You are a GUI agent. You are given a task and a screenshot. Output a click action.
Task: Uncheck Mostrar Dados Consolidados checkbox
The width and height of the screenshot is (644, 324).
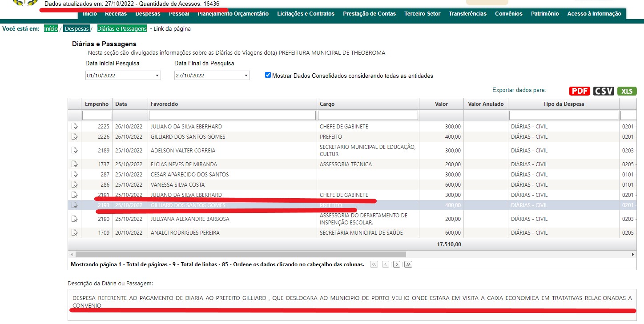268,75
